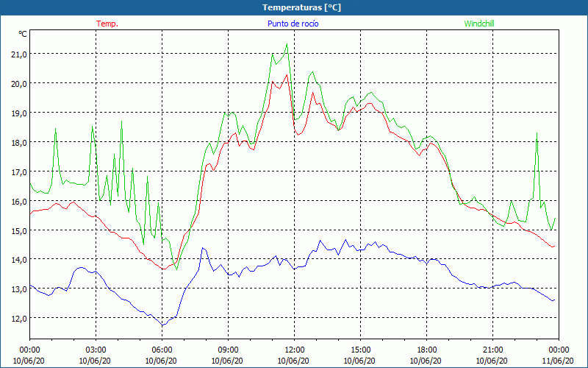588x368 pixels.
Task: Click the 15,0 y-axis value
Action: [19, 230]
